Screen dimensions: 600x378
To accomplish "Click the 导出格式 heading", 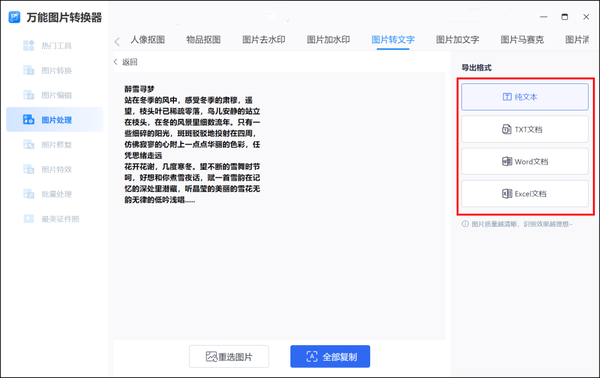I will (x=476, y=68).
